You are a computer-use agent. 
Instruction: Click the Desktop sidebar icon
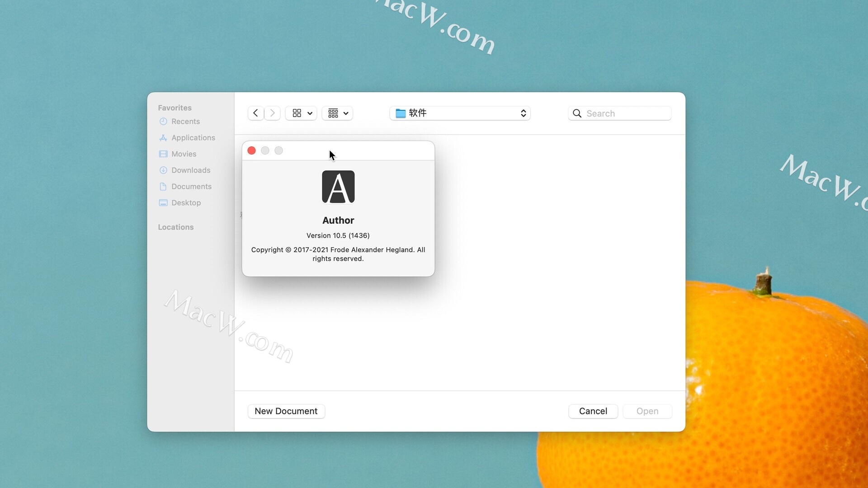[163, 203]
